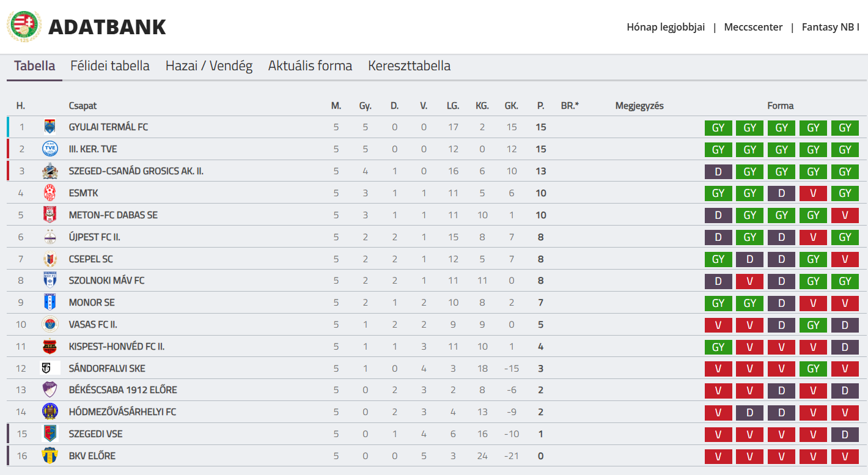Open the Fantasy NB I link
Image resolution: width=868 pixels, height=475 pixels.
click(831, 27)
